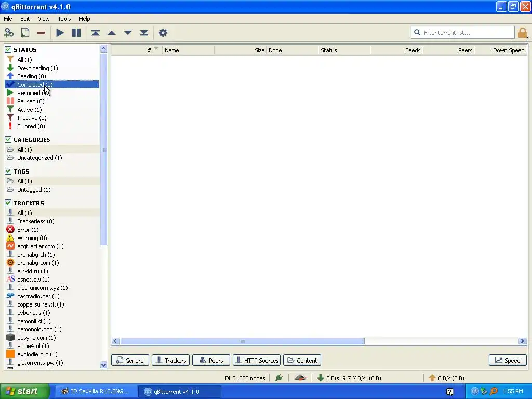Open the Windows start menu
The height and width of the screenshot is (399, 532).
coord(25,392)
